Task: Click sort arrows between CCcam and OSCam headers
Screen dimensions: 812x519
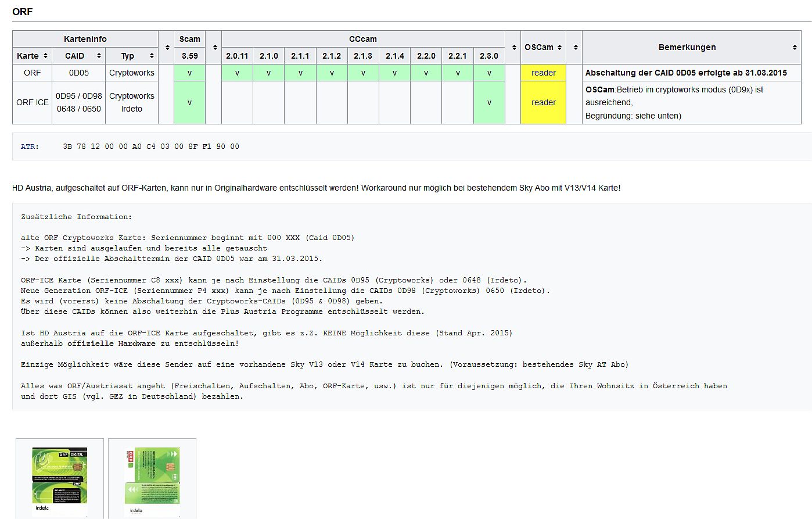Action: 513,47
